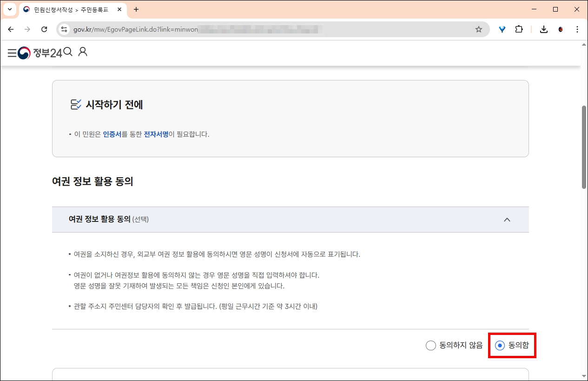Click the line starting 관할 주소지 주민센터
This screenshot has height=381, width=588.
(x=195, y=307)
